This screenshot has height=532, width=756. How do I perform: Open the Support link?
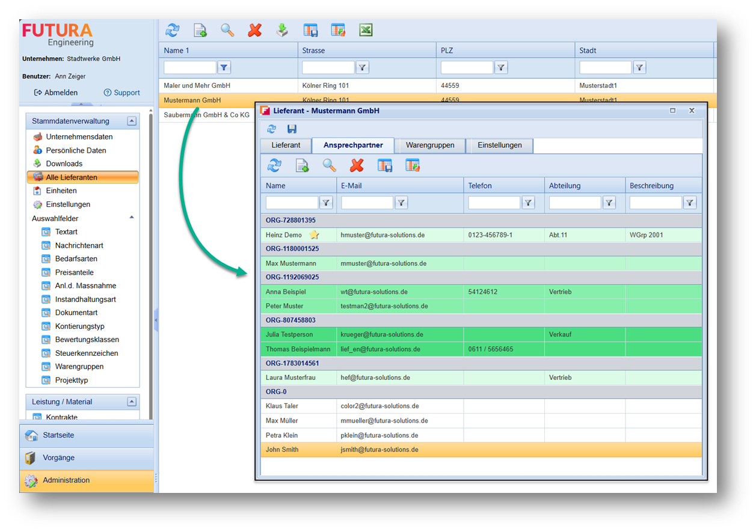[121, 93]
